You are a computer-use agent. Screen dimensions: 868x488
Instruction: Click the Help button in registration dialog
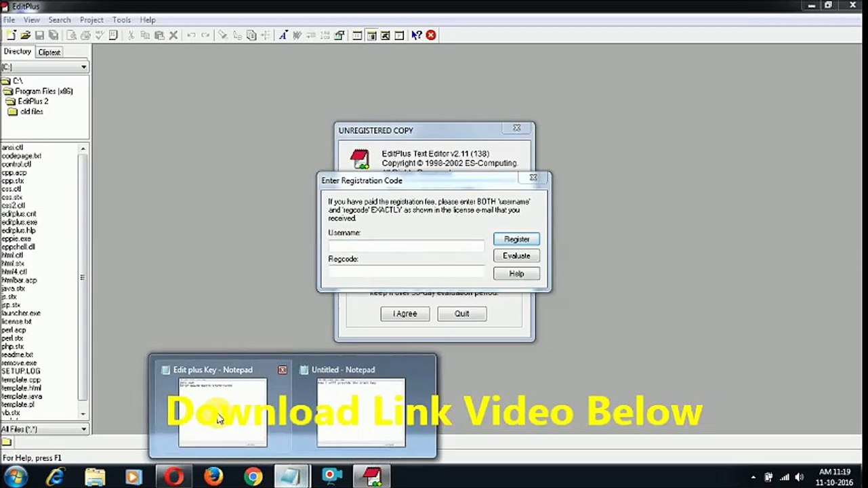pos(516,273)
